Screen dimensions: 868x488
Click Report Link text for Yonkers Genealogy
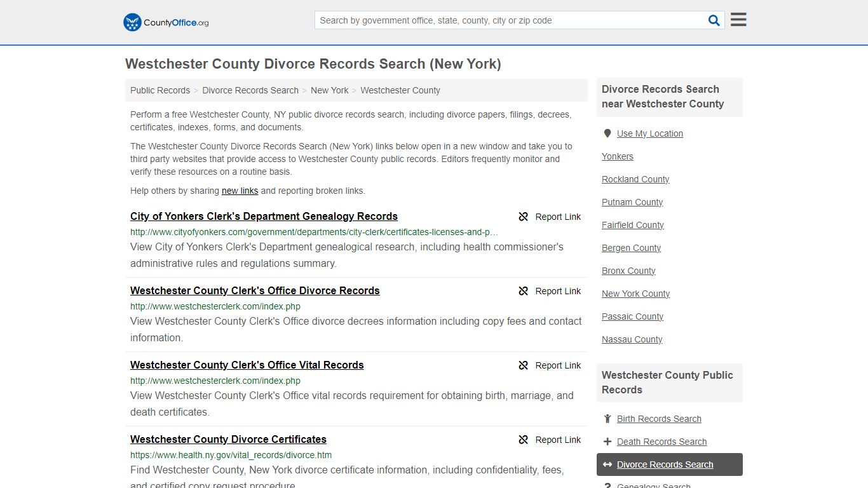[558, 217]
